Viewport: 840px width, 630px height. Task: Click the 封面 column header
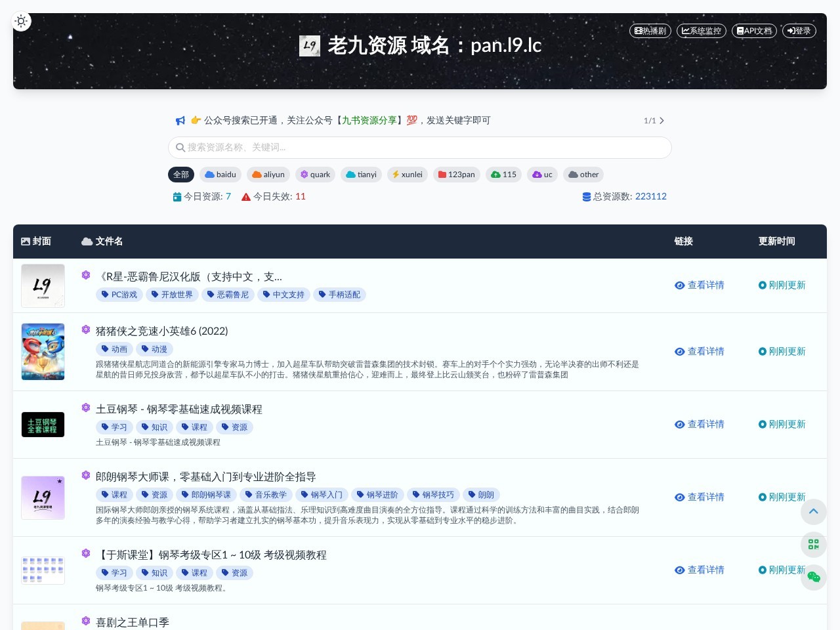coord(36,241)
